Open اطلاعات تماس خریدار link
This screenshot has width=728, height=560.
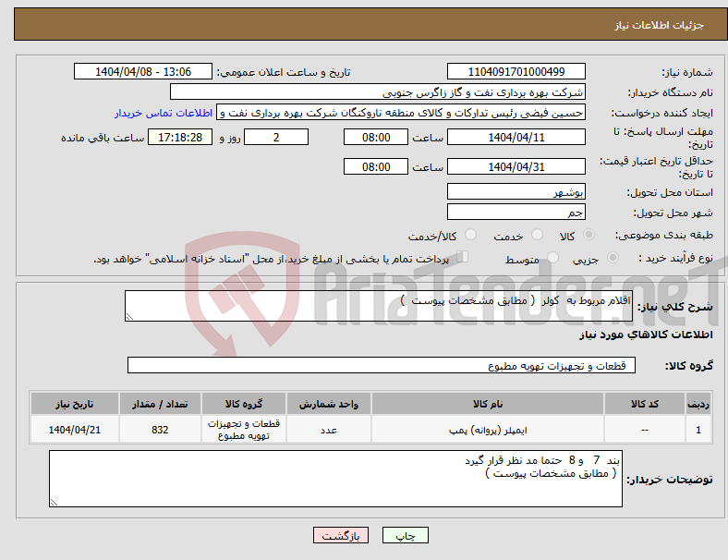(164, 113)
